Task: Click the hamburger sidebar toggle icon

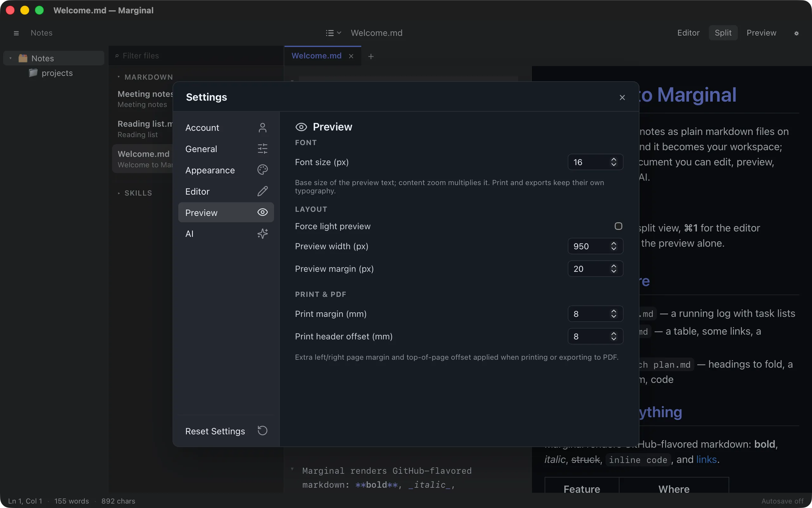Action: coord(16,33)
